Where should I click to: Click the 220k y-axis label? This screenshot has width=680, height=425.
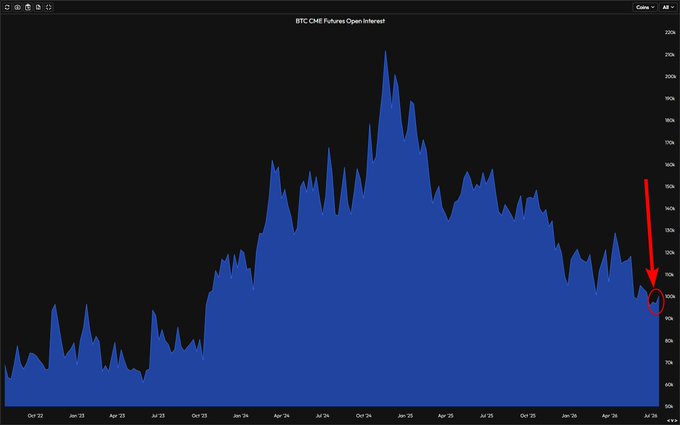pyautogui.click(x=670, y=33)
